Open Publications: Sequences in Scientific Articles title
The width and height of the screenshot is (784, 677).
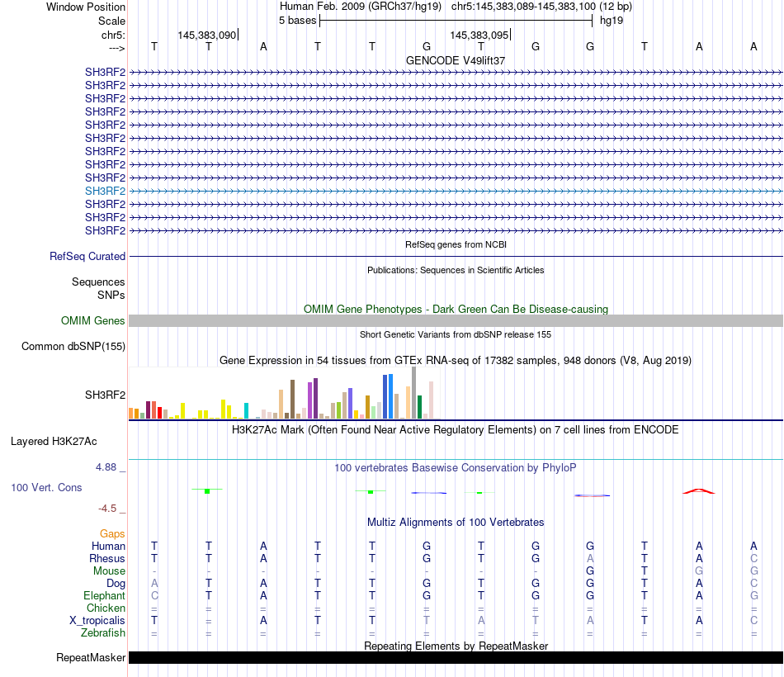[456, 270]
